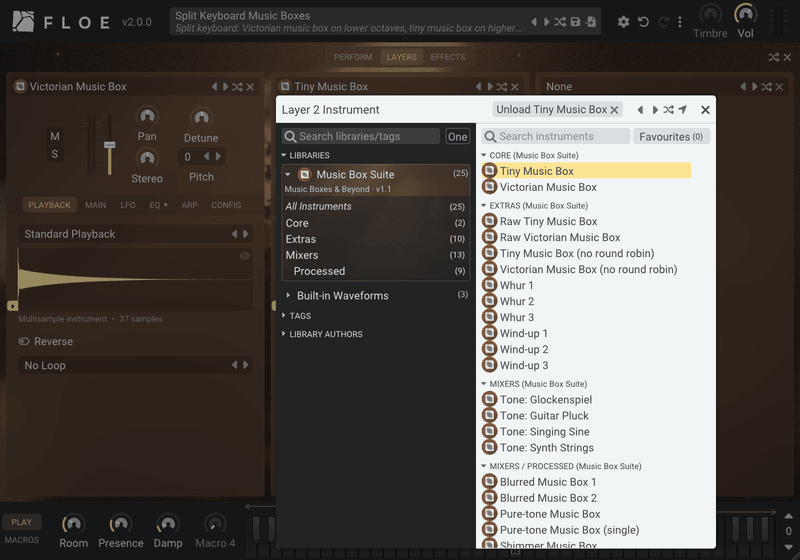Jump to selected instrument arrow in picker
The image size is (800, 560).
pos(683,110)
